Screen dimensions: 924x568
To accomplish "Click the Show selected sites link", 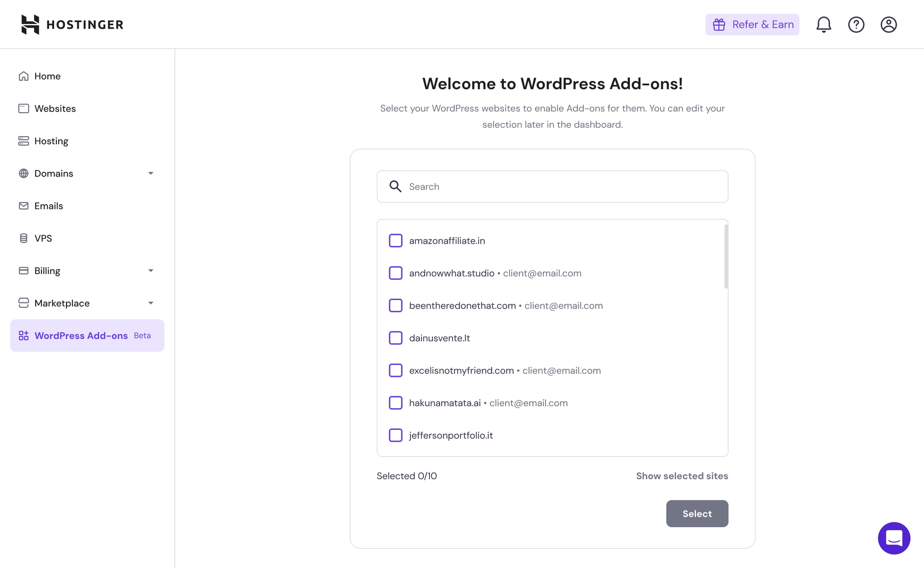I will point(681,476).
